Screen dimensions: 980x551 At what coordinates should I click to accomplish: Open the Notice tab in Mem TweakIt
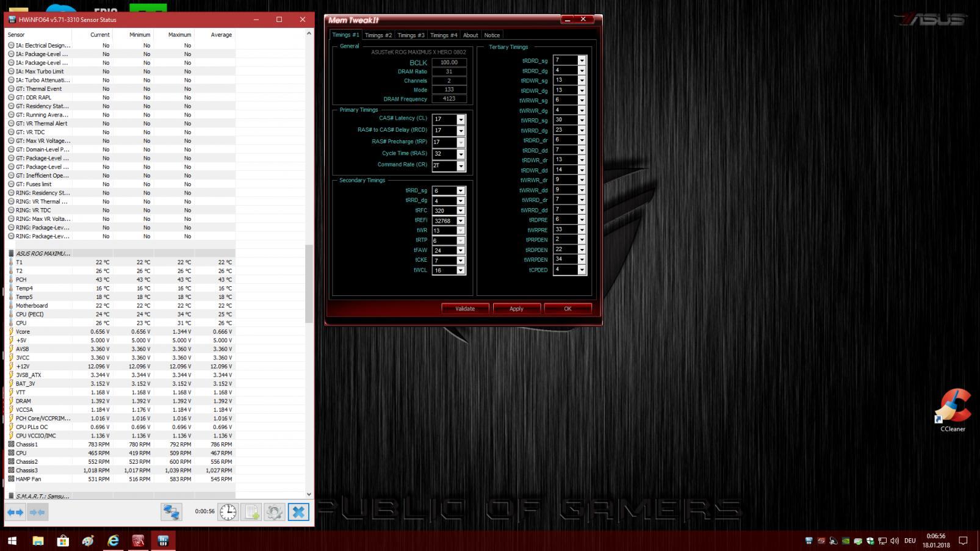click(x=492, y=35)
